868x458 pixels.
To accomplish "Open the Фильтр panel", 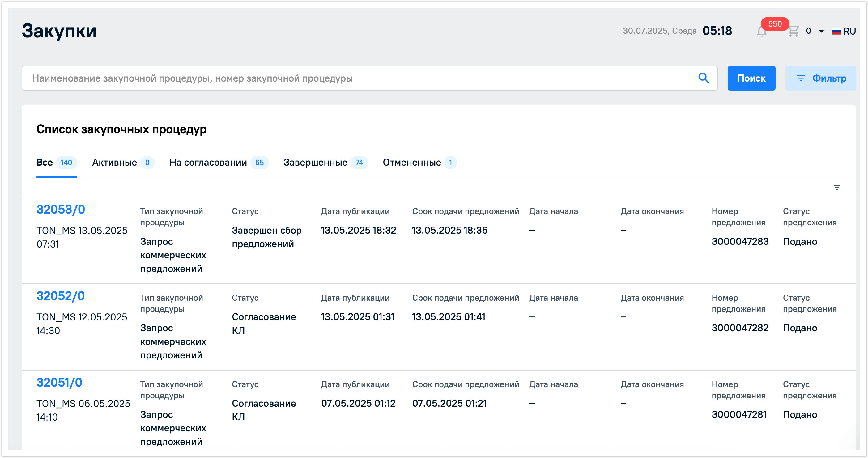I will pos(820,78).
